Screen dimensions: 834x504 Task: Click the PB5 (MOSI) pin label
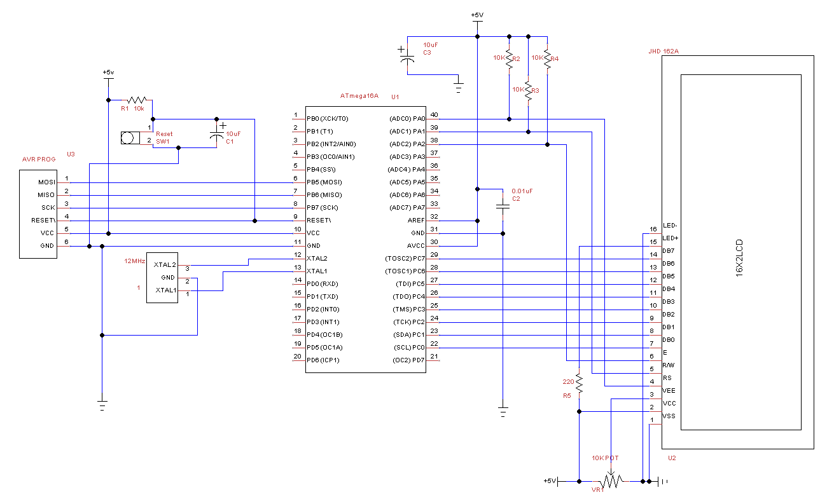pyautogui.click(x=324, y=182)
